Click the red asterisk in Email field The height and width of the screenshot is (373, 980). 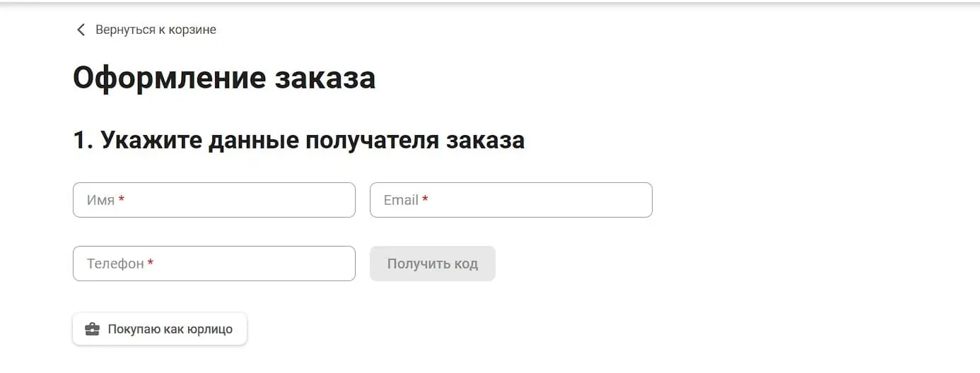click(x=425, y=199)
